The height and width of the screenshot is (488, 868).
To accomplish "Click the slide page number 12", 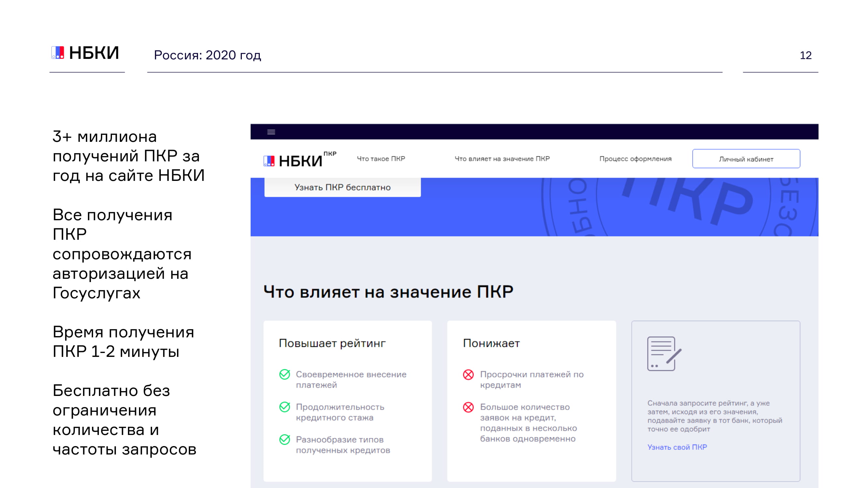I will [806, 55].
